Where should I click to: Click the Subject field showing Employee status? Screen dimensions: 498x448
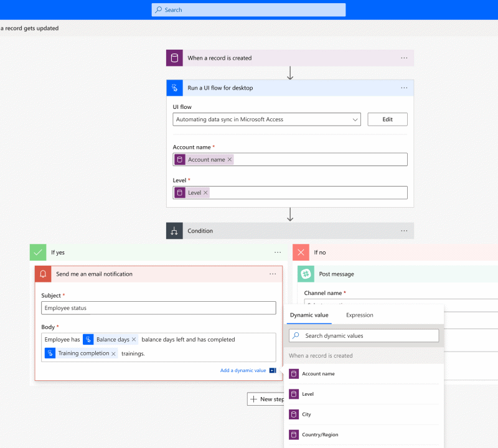159,307
